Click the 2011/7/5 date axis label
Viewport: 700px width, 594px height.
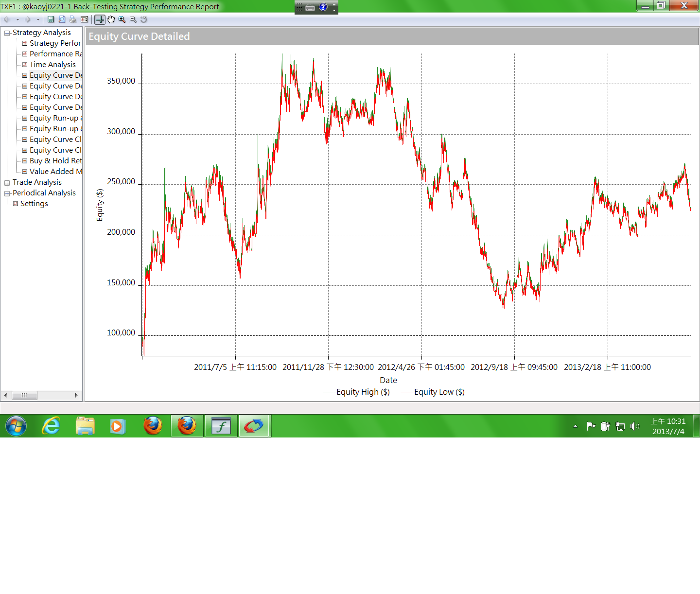click(235, 367)
